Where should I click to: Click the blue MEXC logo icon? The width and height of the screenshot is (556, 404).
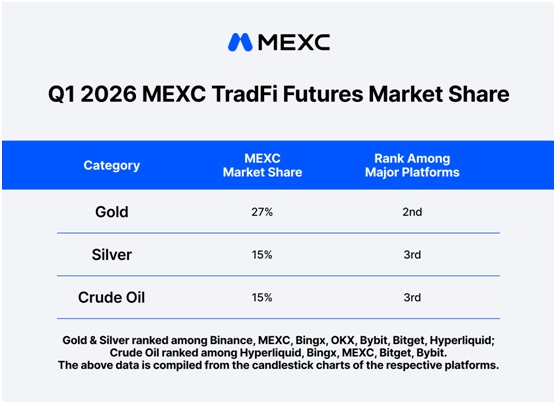pos(240,42)
